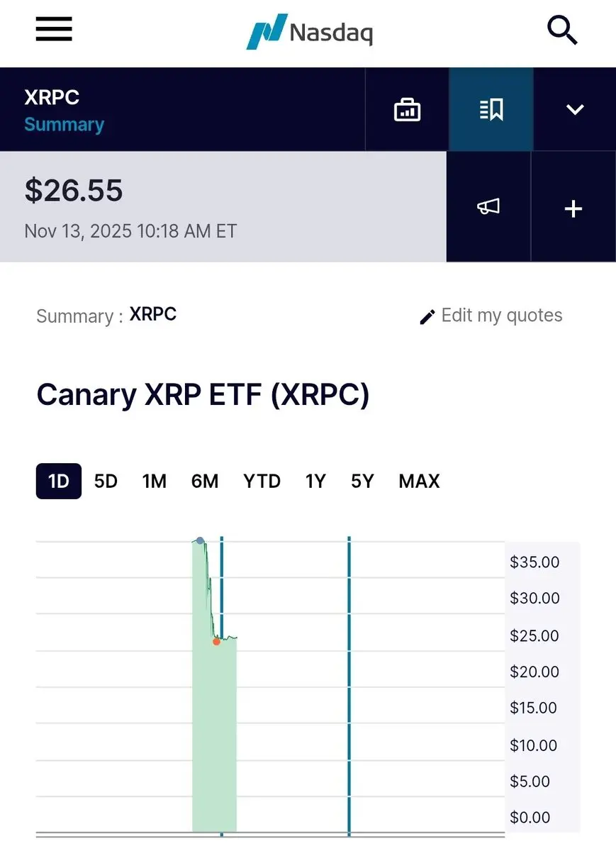Open the hamburger navigation menu

pos(54,29)
